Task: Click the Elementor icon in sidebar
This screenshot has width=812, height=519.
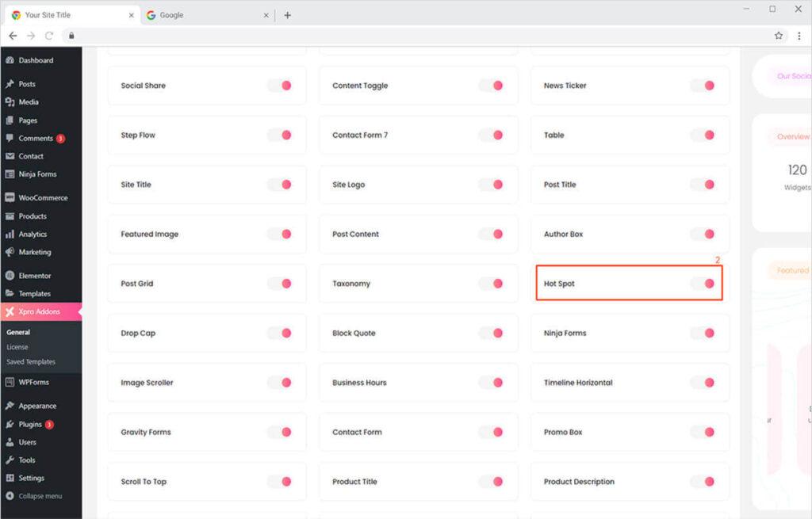Action: point(10,276)
